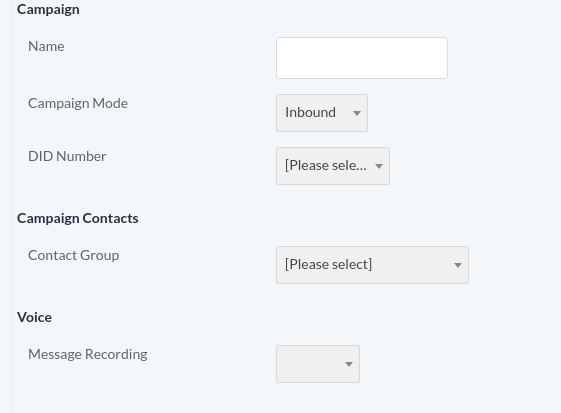Focus the campaign Name text field
Viewport: 561px width, 413px height.
pyautogui.click(x=362, y=58)
